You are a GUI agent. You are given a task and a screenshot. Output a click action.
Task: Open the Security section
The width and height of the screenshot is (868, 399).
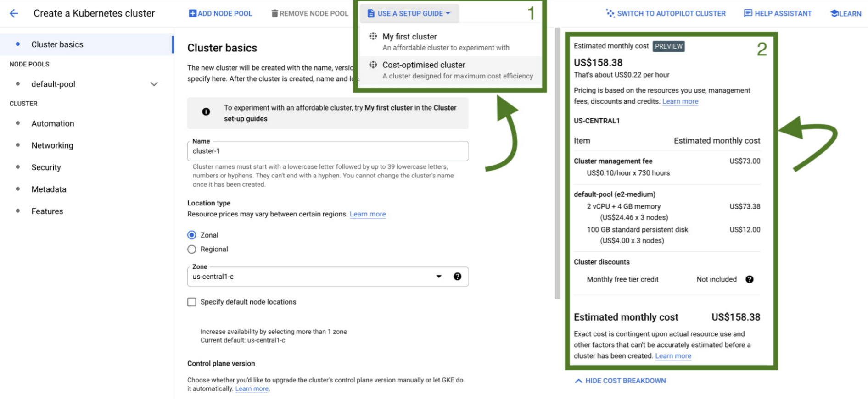pos(46,167)
